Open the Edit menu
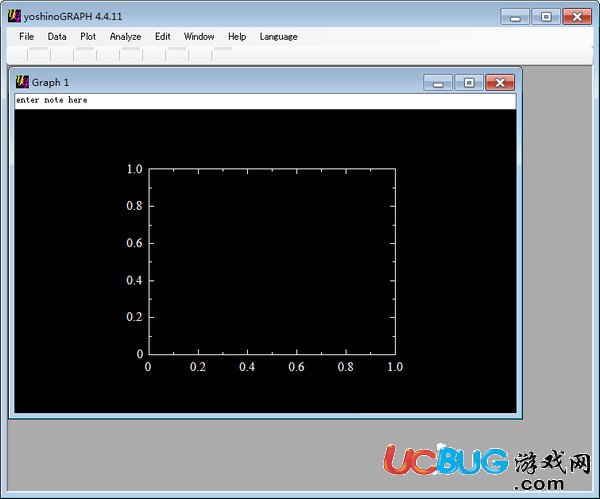The height and width of the screenshot is (499, 600). [163, 37]
